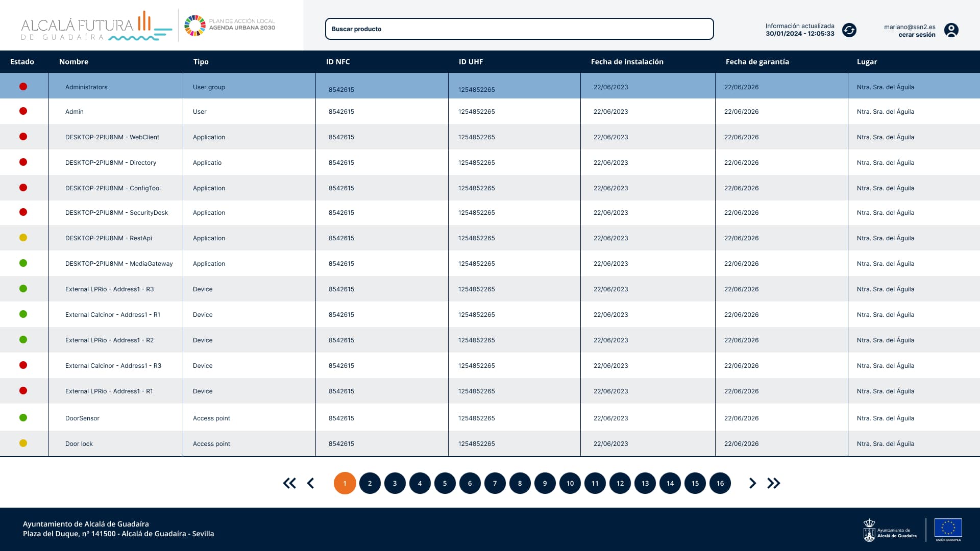
Task: Click the red status dot for Administrators
Action: point(23,87)
